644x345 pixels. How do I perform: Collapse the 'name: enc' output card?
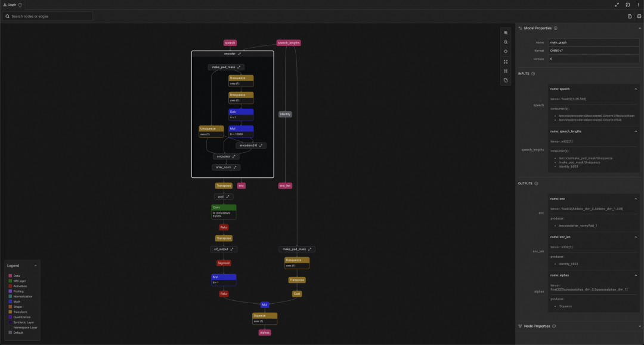(636, 199)
